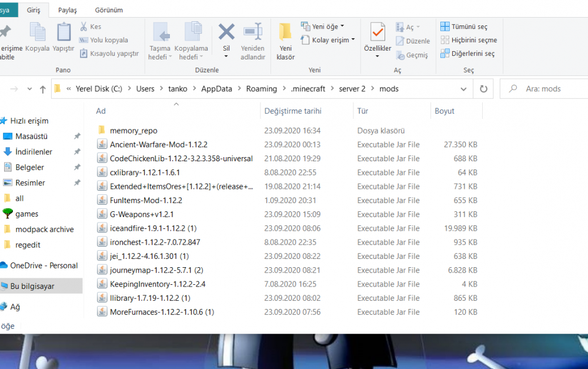Viewport: 588px width, 369px height.
Task: Click the Kes (cut) scissors icon
Action: [x=84, y=26]
